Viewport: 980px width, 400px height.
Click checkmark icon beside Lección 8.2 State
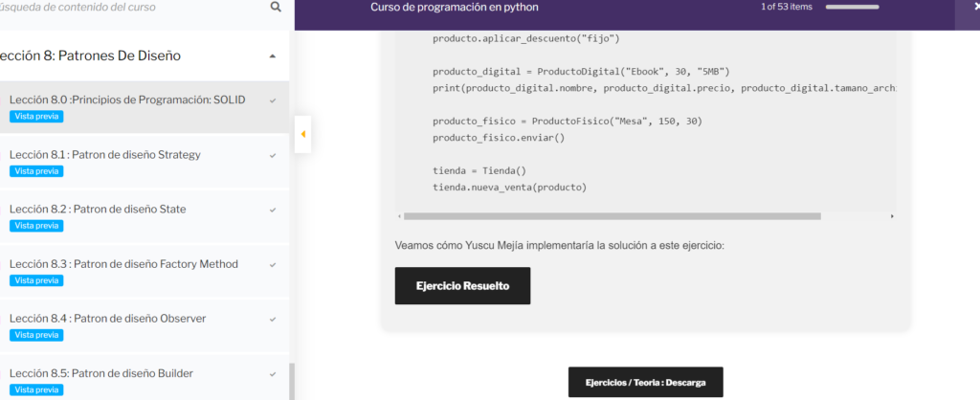[x=273, y=210]
